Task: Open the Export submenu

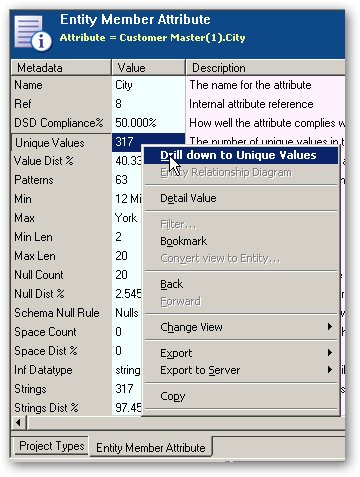Action: coord(241,353)
